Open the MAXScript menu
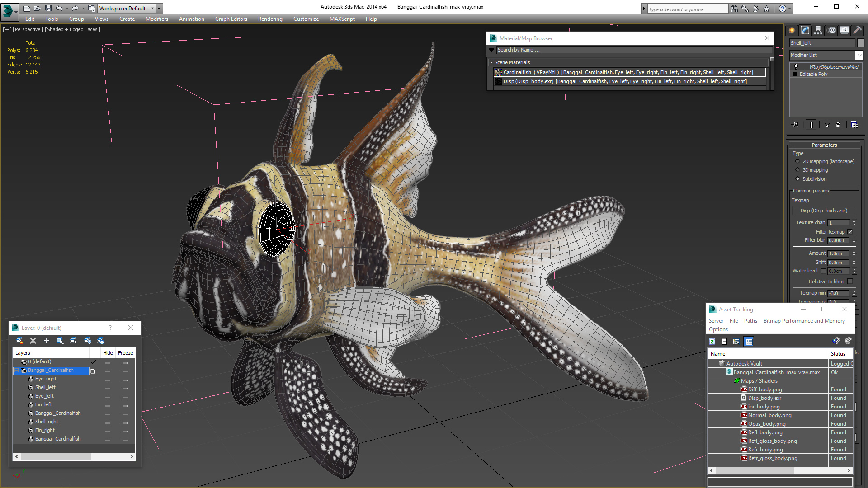 [x=342, y=19]
